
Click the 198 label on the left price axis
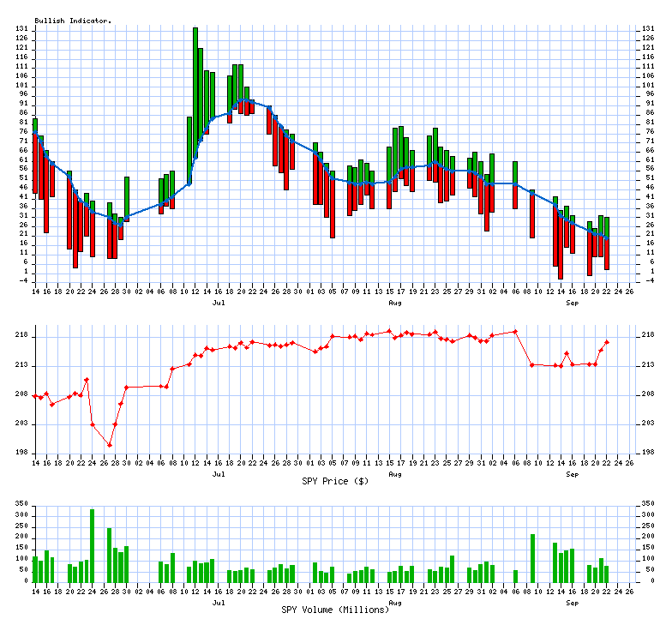22,453
